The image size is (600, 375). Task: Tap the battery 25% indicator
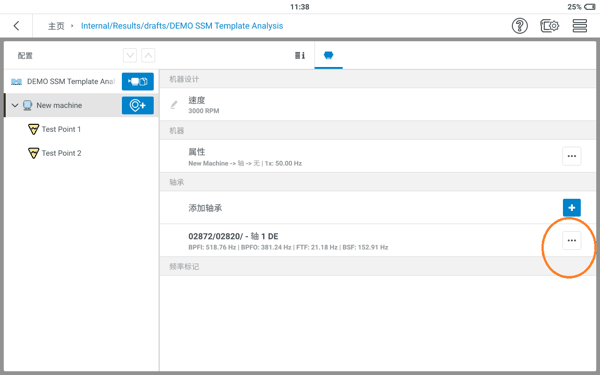581,7
